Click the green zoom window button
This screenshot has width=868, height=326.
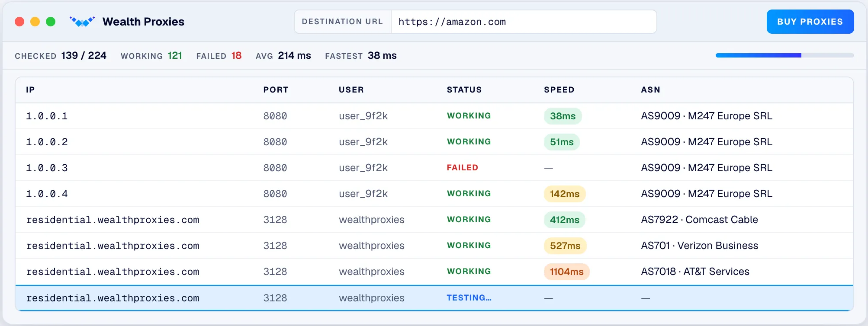[x=51, y=22]
